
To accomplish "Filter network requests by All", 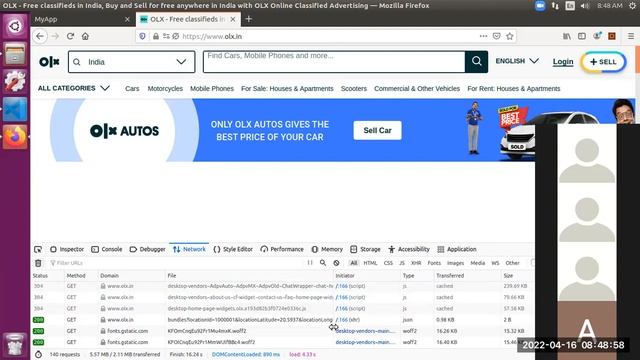I will 354,263.
